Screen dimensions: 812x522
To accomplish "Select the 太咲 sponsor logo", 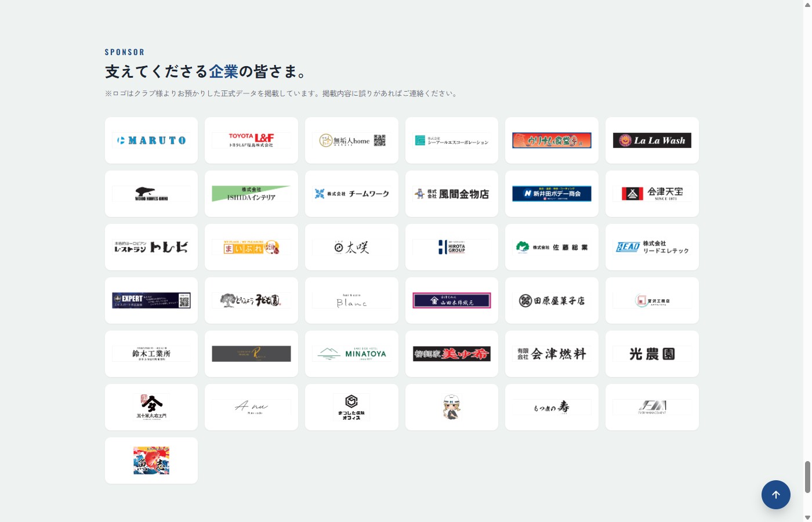I will pyautogui.click(x=351, y=247).
